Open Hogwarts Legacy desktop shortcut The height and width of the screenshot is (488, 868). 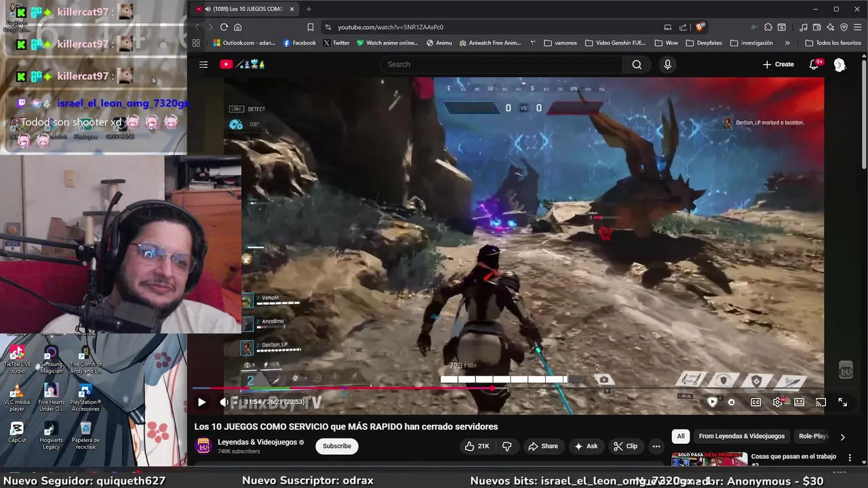coord(51,435)
